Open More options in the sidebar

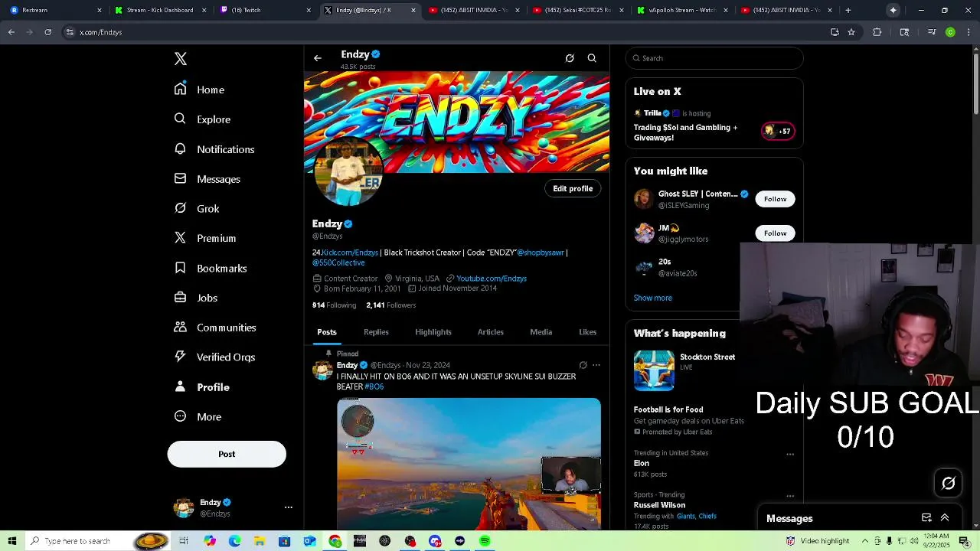[198, 417]
